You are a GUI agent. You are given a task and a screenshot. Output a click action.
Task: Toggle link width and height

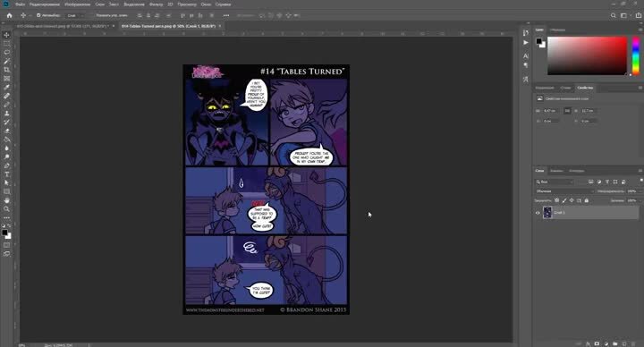(x=567, y=111)
